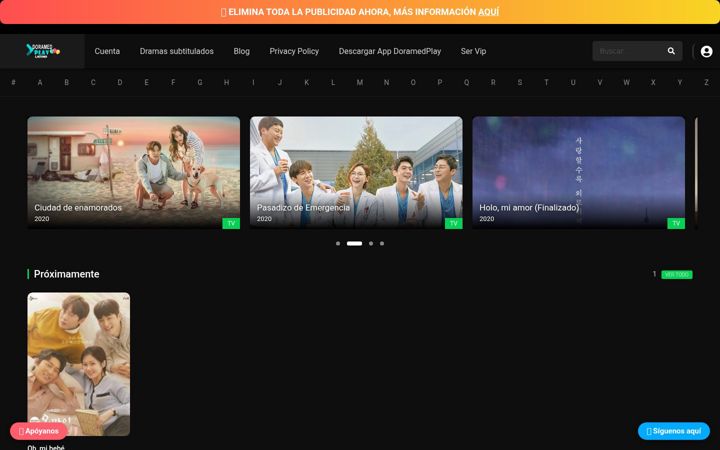Filter dramas by letter U
The width and height of the screenshot is (720, 450).
573,83
